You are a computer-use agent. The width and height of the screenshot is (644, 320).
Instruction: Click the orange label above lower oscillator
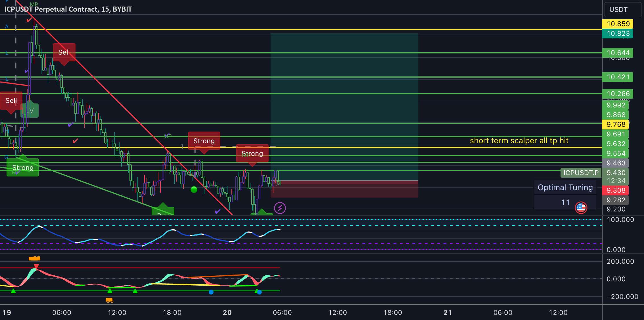coord(34,258)
